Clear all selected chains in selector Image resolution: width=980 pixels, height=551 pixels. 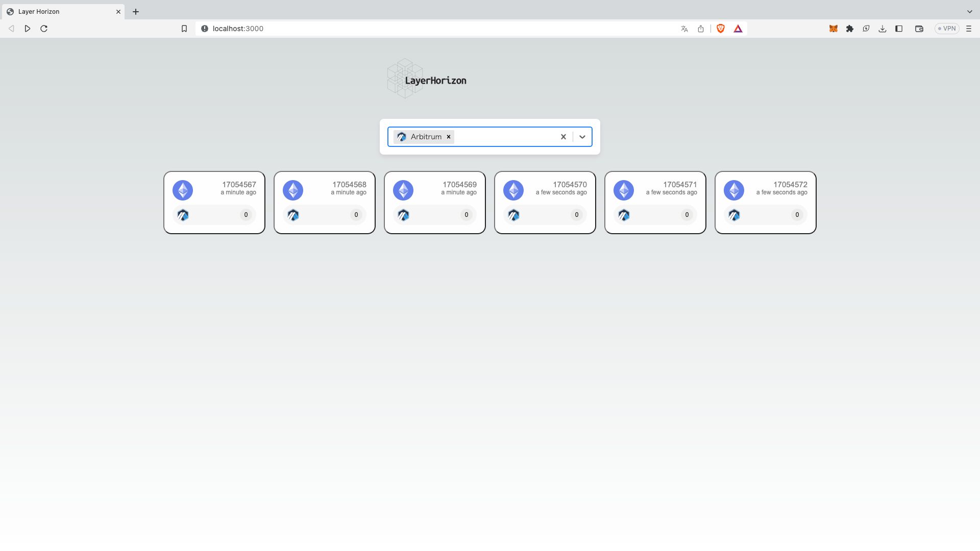click(x=563, y=137)
